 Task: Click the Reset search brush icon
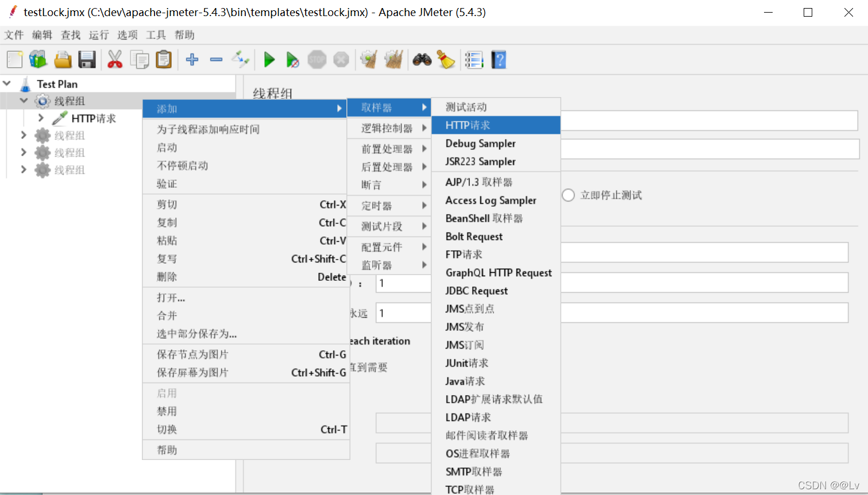pyautogui.click(x=446, y=60)
